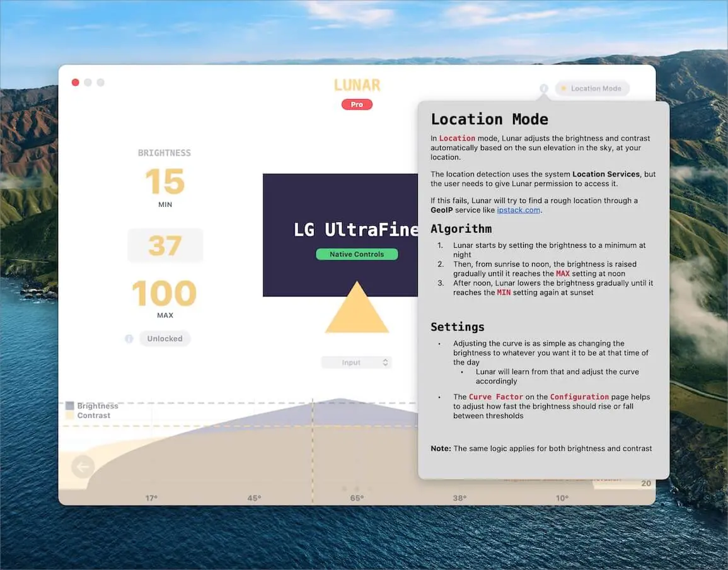Click the Contrast legend swatch
Viewport: 728px width, 570px height.
(x=69, y=416)
